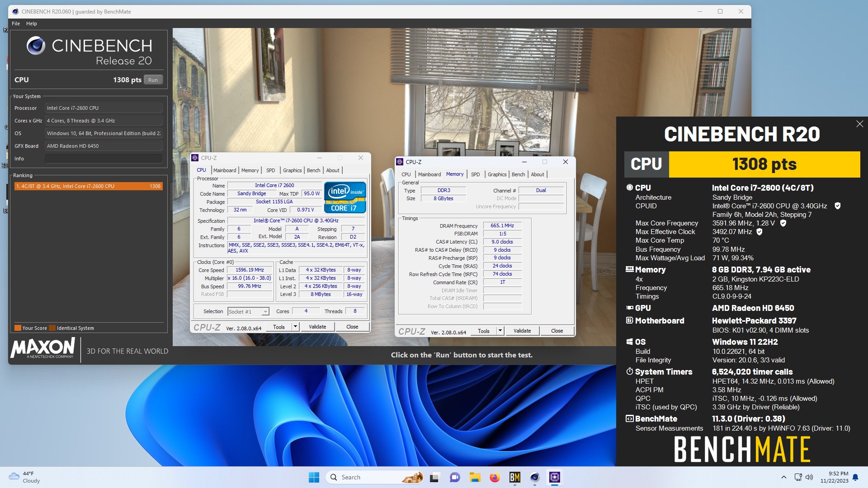Click the Multiplier value x 16.0 field
The width and height of the screenshot is (868, 488).
pos(250,278)
